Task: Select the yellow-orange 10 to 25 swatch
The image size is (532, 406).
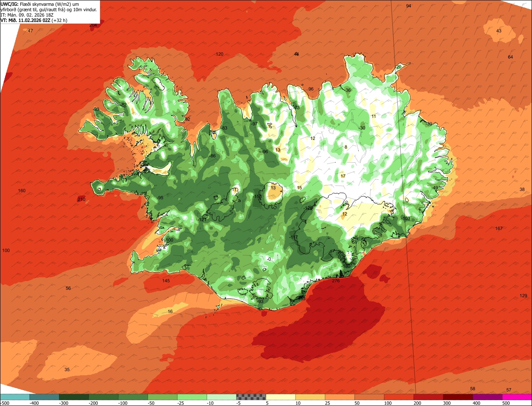Action: click(310, 397)
